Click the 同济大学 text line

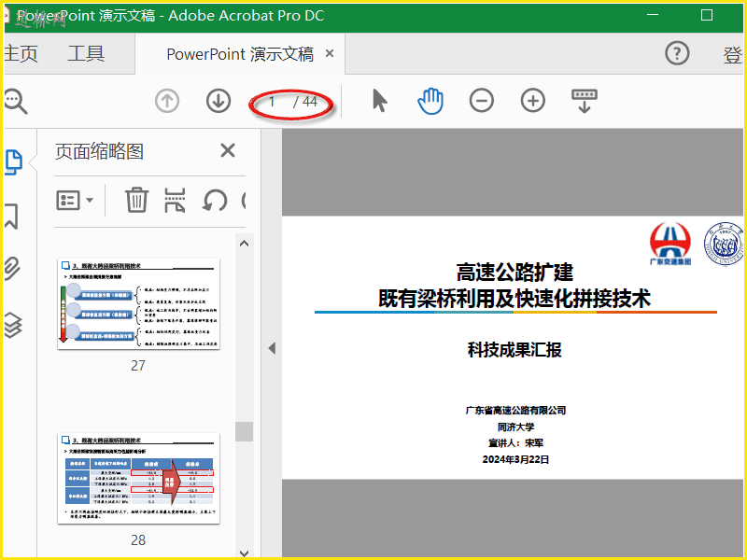click(515, 427)
